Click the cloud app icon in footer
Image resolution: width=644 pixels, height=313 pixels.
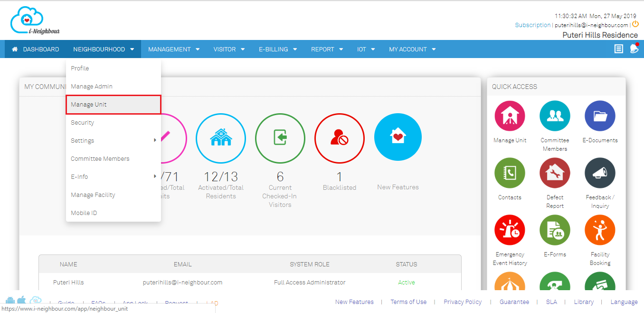[36, 300]
